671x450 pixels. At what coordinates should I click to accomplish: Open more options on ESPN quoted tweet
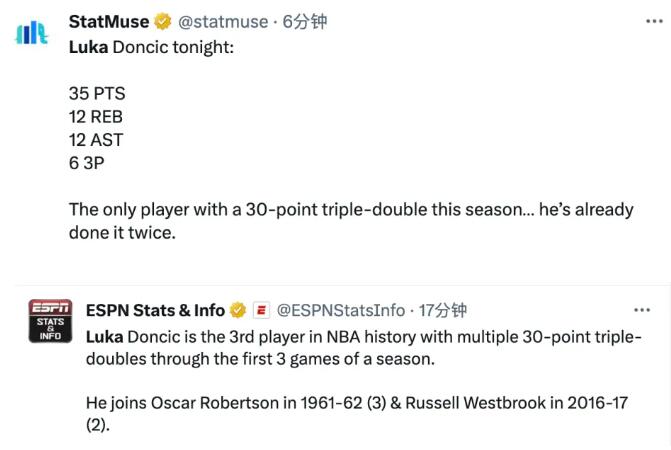tap(643, 310)
